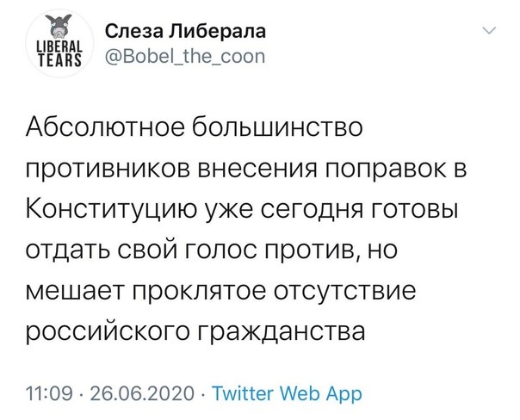Open the "Слеза Либерала" profile name
Viewport: 520px width, 420px height.
pos(184,32)
